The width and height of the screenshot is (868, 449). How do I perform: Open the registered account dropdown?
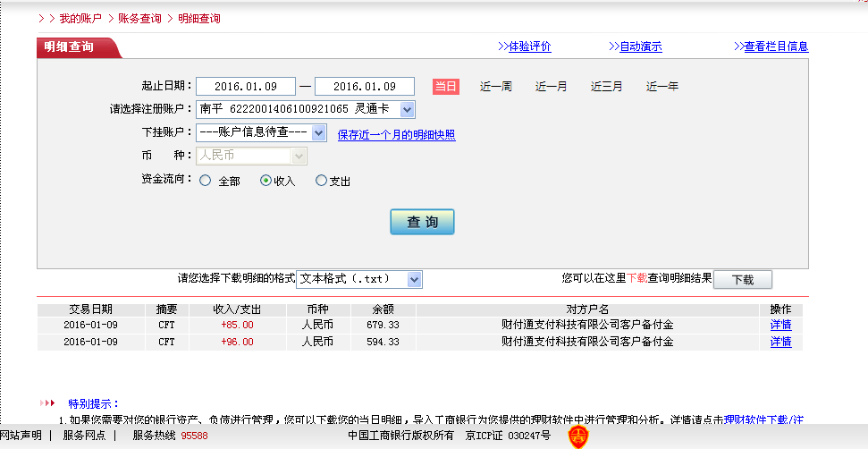tap(407, 109)
